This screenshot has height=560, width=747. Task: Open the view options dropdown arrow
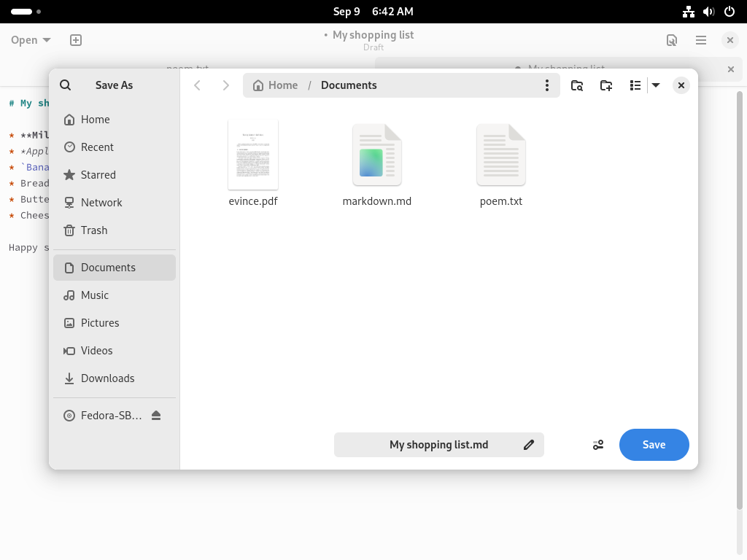point(656,85)
